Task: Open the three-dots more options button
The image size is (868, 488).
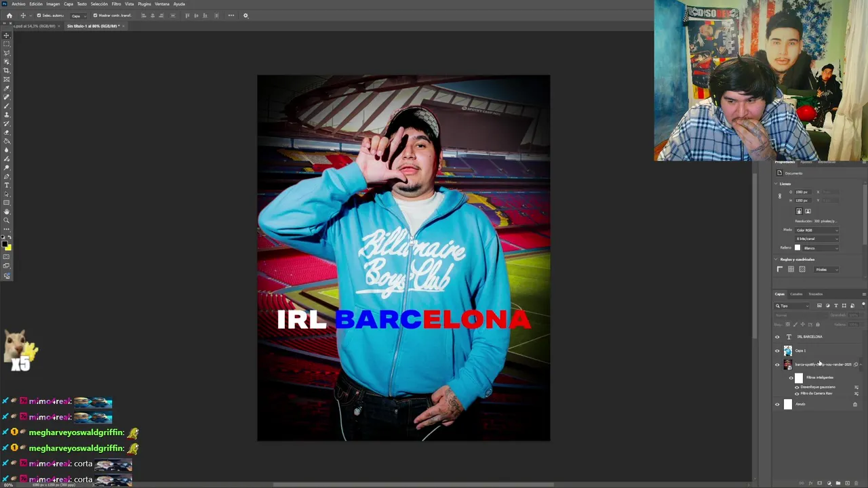Action: 231,16
